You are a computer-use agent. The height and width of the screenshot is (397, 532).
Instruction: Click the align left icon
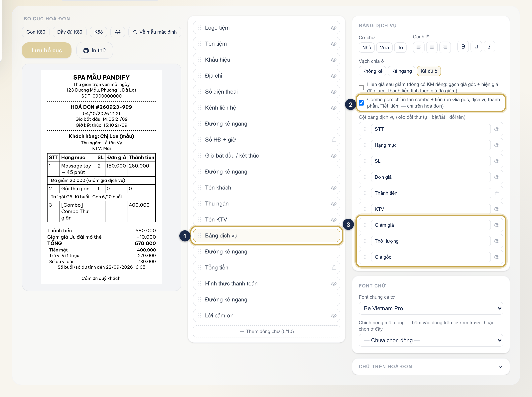pyautogui.click(x=418, y=47)
